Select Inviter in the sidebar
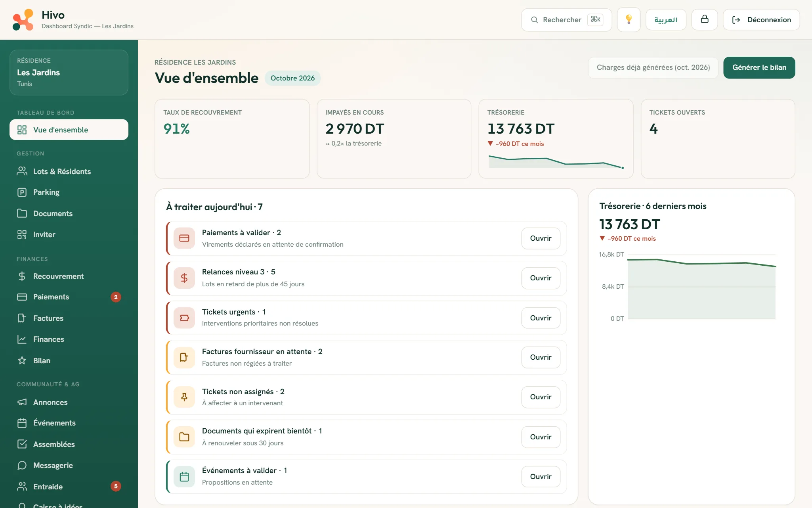This screenshot has height=508, width=812. pos(69,234)
